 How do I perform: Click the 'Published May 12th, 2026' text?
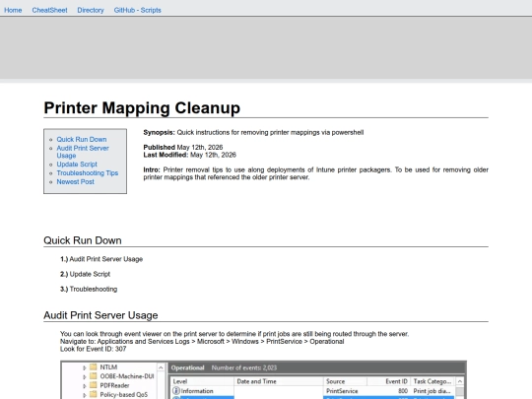pyautogui.click(x=183, y=147)
